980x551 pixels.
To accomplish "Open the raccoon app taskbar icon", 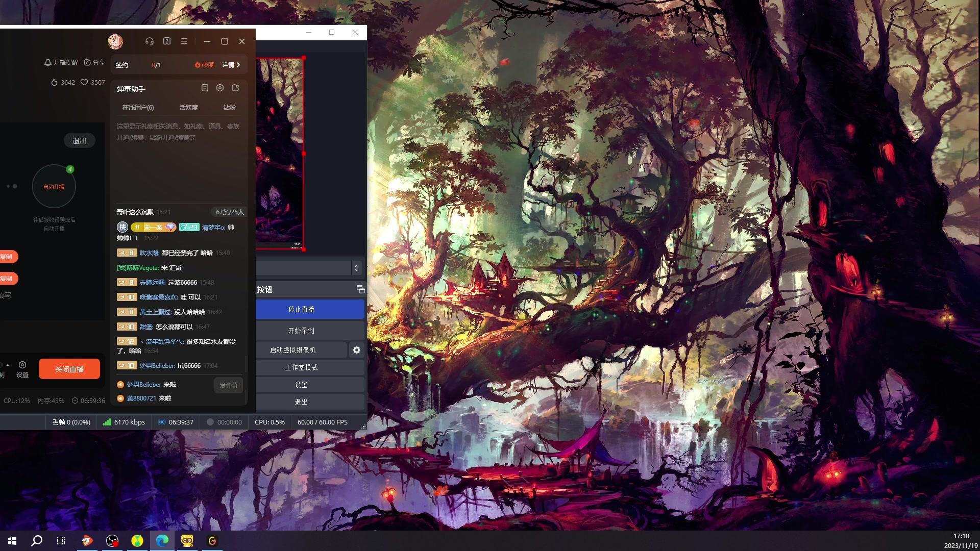I will pyautogui.click(x=187, y=541).
